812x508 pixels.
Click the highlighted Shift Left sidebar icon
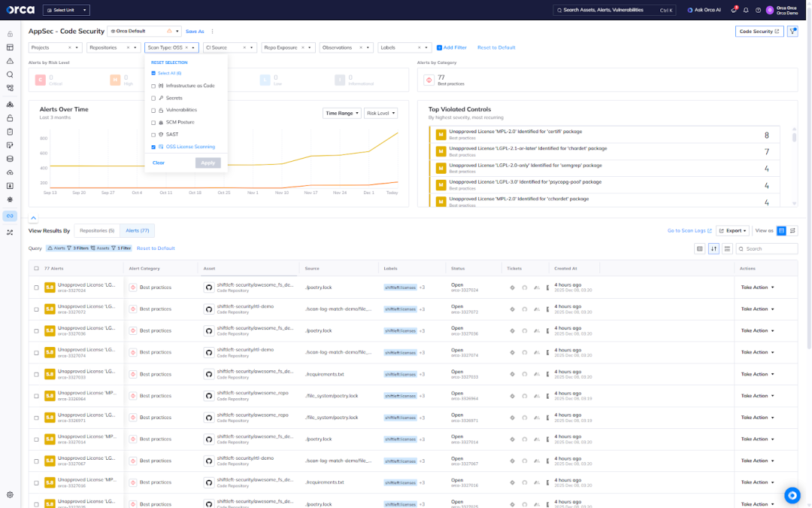click(x=9, y=216)
